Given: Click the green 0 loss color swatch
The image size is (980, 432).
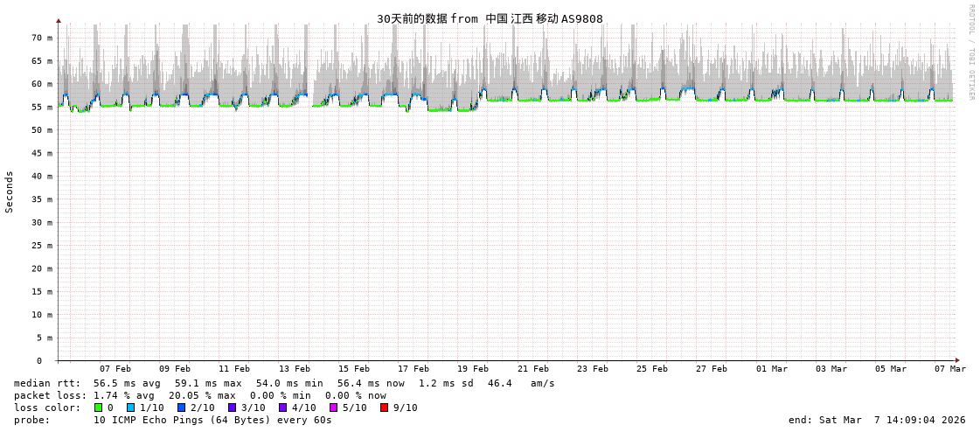Looking at the screenshot, I should click(x=99, y=408).
